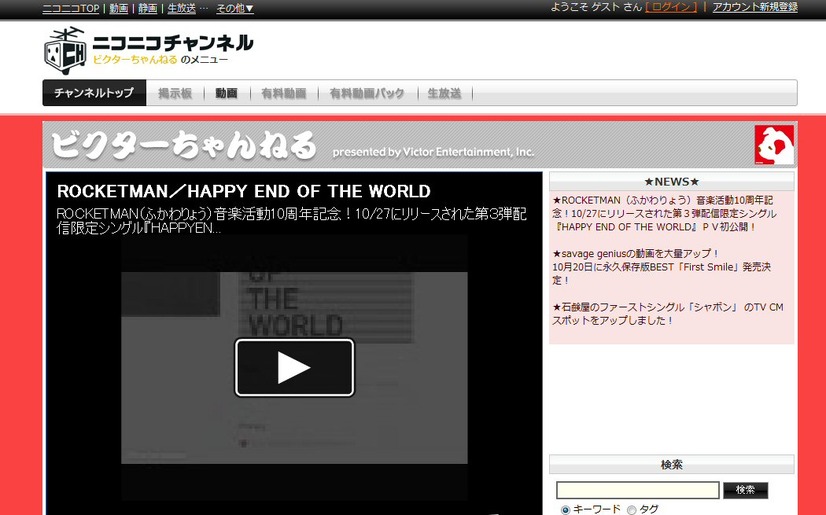This screenshot has width=826, height=515.
Task: Select the タグ radio button
Action: pos(631,509)
